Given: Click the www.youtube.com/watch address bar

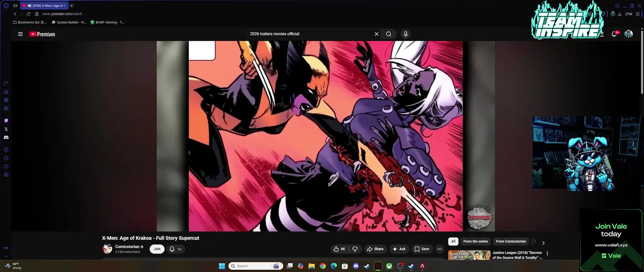Looking at the screenshot, I should click(x=62, y=14).
